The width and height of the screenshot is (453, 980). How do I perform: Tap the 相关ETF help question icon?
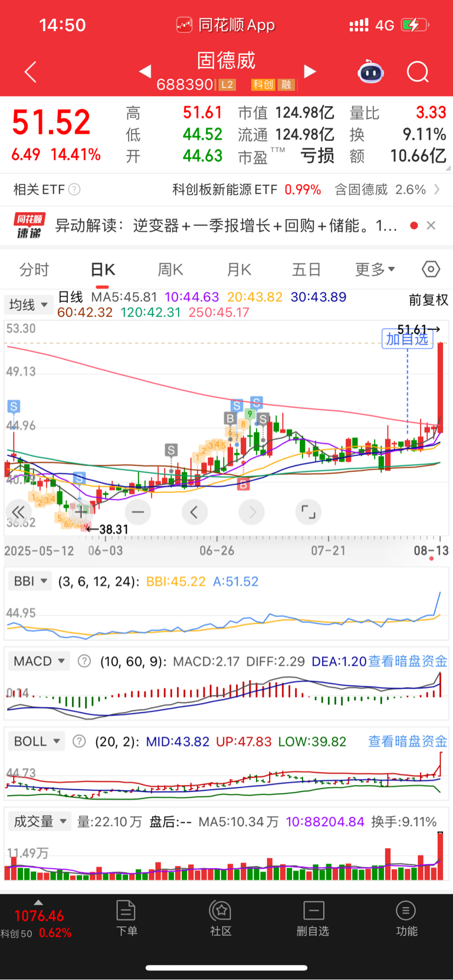click(74, 190)
